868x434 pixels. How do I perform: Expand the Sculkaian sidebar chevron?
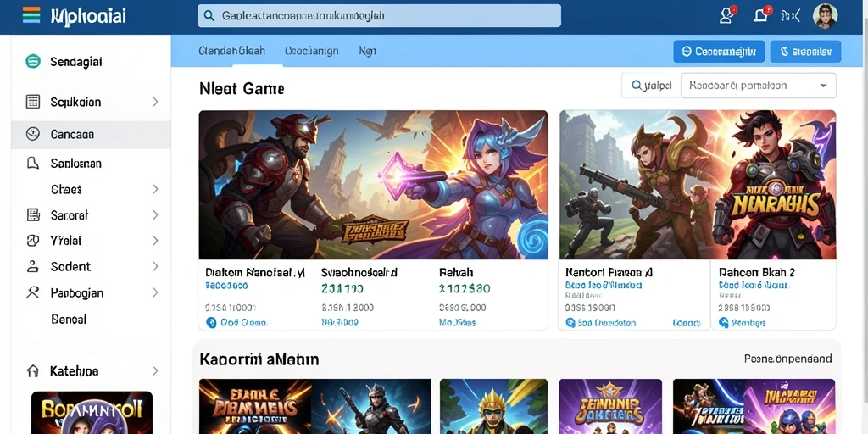click(155, 102)
